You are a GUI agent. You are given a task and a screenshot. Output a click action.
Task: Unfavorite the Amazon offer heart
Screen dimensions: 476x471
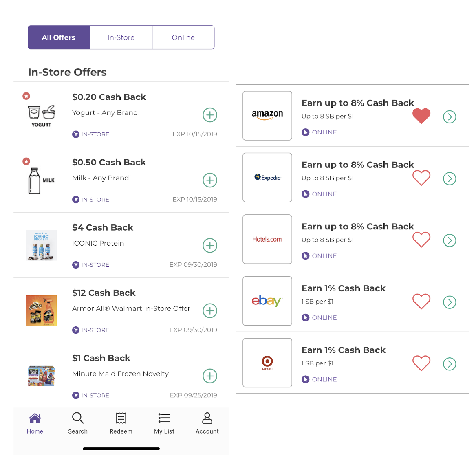pyautogui.click(x=421, y=116)
